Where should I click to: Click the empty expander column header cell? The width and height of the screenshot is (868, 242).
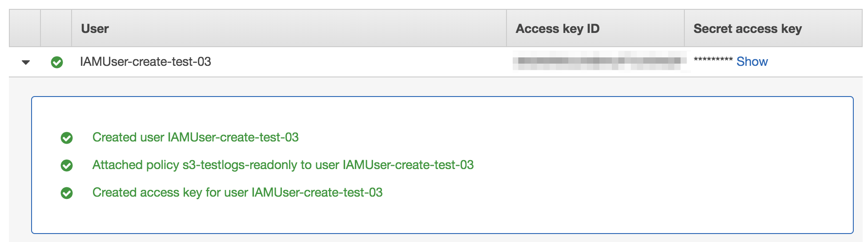[25, 28]
